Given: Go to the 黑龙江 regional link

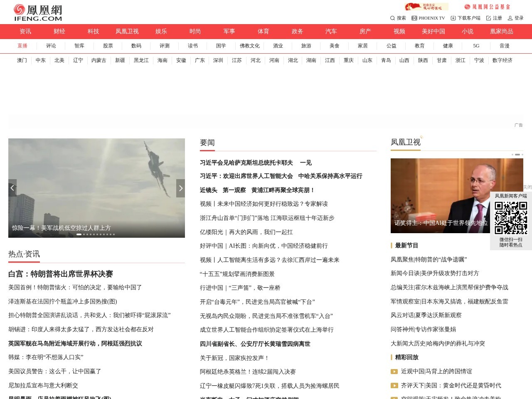Looking at the screenshot, I should (141, 60).
